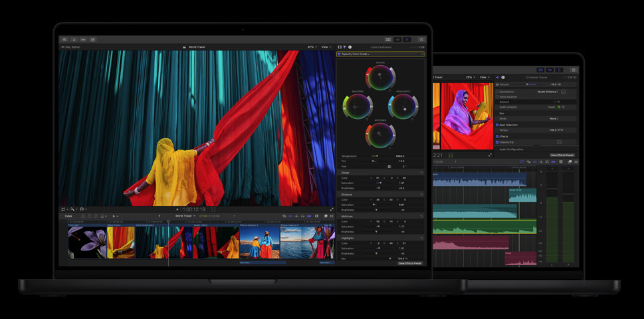Screen dimensions: 644x319
Task: Uncheck the Effects checkbox on rear MacBook
Action: click(497, 136)
